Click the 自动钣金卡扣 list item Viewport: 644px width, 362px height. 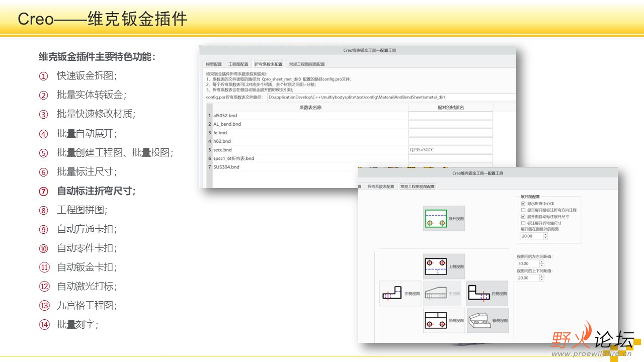click(87, 267)
